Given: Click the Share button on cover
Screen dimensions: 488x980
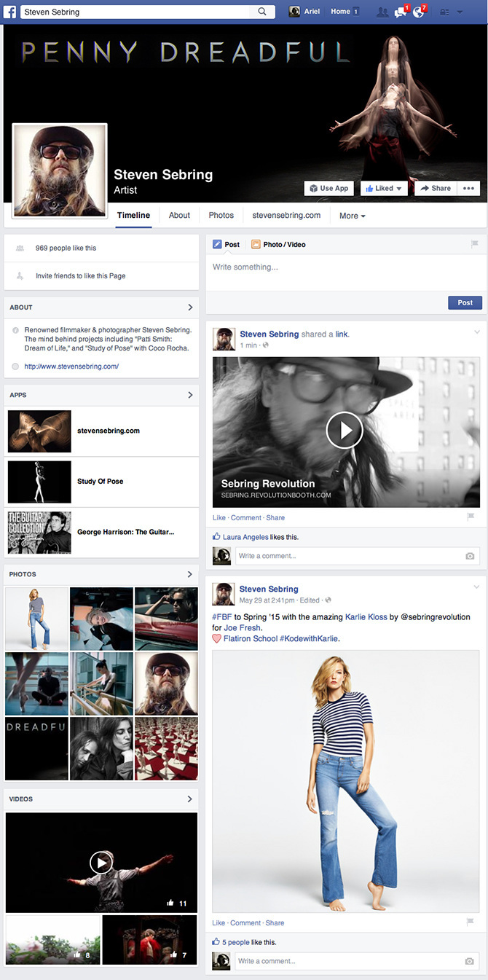Looking at the screenshot, I should click(x=436, y=188).
